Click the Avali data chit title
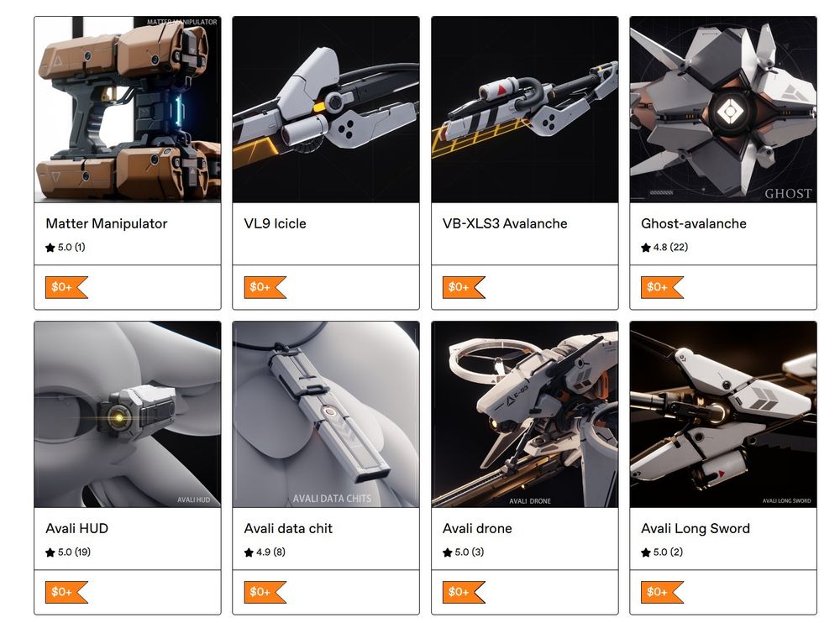This screenshot has height=623, width=840. (x=288, y=528)
